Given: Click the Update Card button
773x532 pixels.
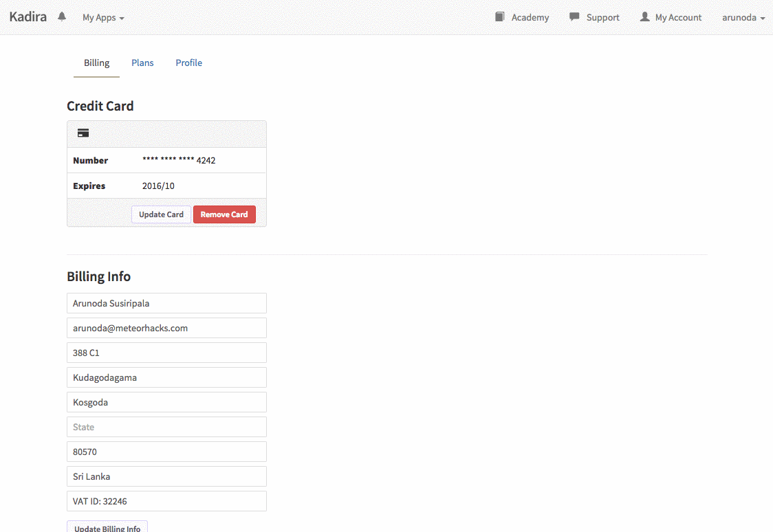Looking at the screenshot, I should (x=161, y=214).
